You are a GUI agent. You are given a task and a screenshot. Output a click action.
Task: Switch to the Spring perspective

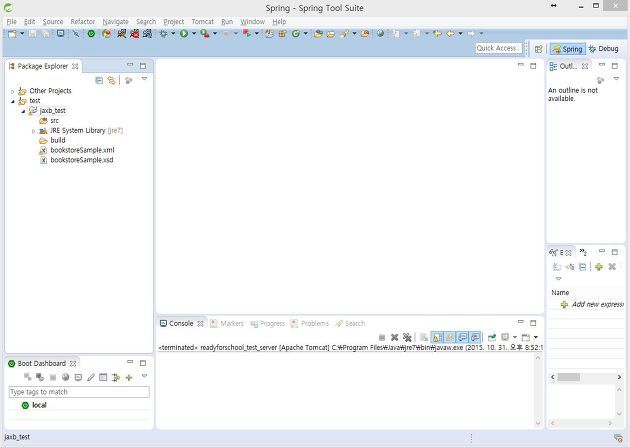coord(568,49)
